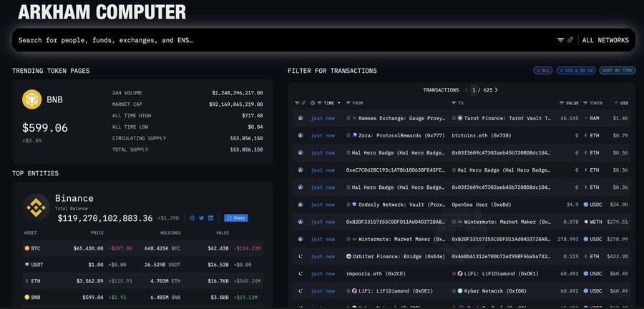
Task: Click the USDC token icon in the $34.90 row
Action: tap(586, 205)
